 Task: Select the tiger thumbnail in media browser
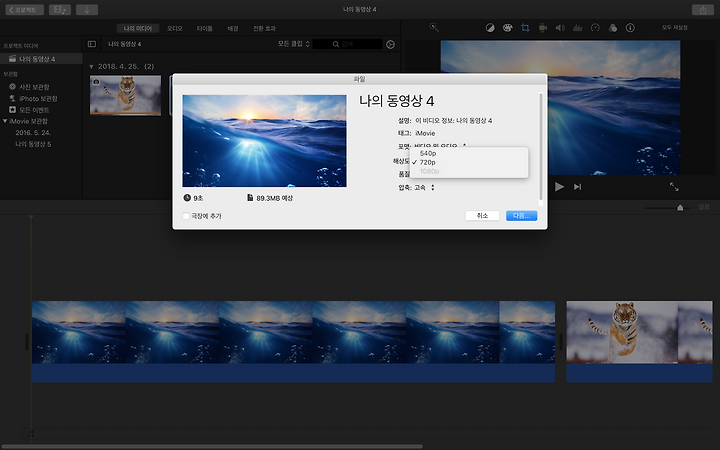tap(125, 95)
